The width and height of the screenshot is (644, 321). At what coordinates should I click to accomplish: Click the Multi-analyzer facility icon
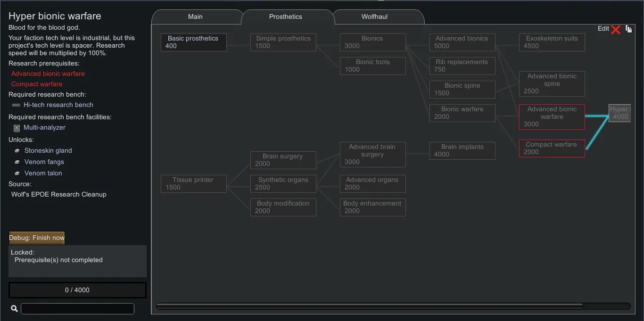click(17, 128)
